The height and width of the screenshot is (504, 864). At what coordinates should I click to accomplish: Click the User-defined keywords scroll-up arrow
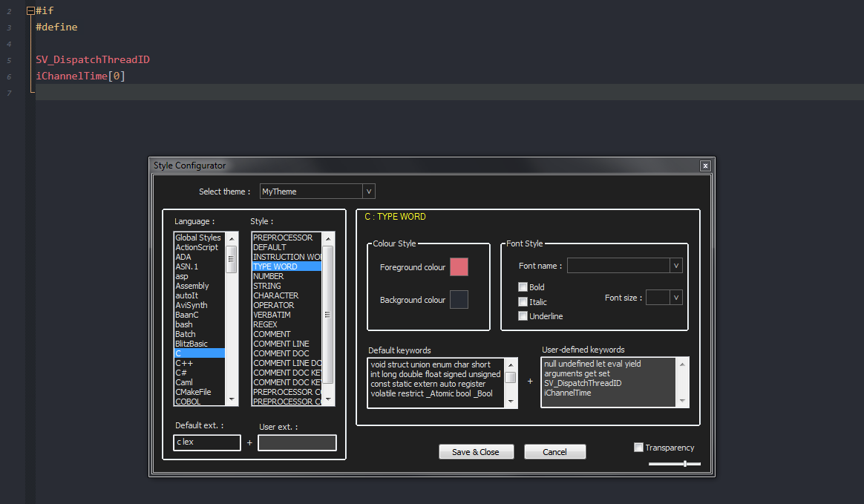682,364
